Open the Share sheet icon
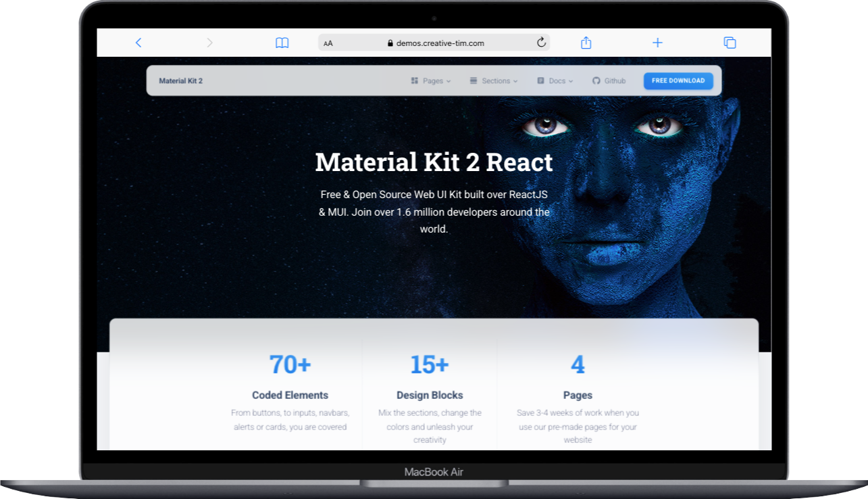 (586, 42)
